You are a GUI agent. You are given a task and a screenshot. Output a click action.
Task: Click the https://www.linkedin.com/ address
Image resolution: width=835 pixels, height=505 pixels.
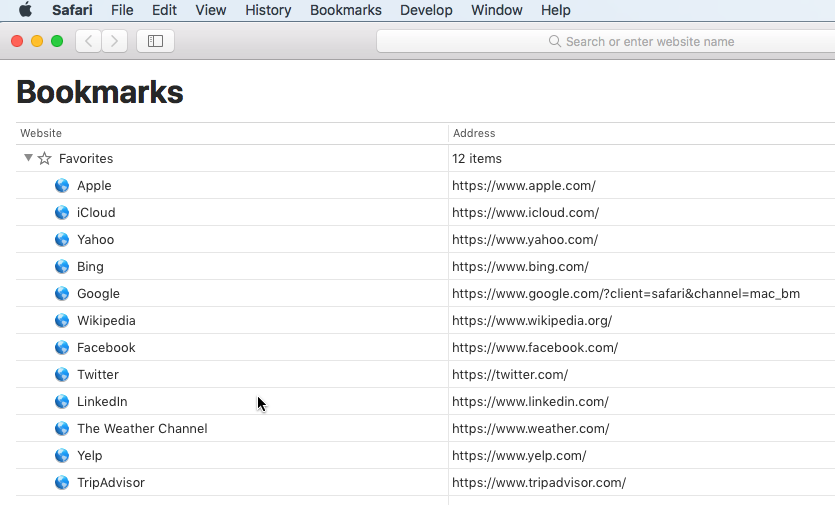530,402
